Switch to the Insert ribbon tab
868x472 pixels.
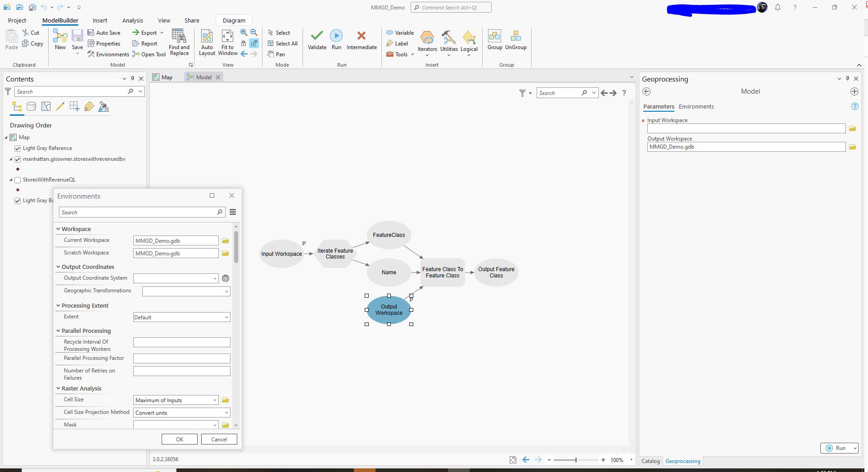100,20
